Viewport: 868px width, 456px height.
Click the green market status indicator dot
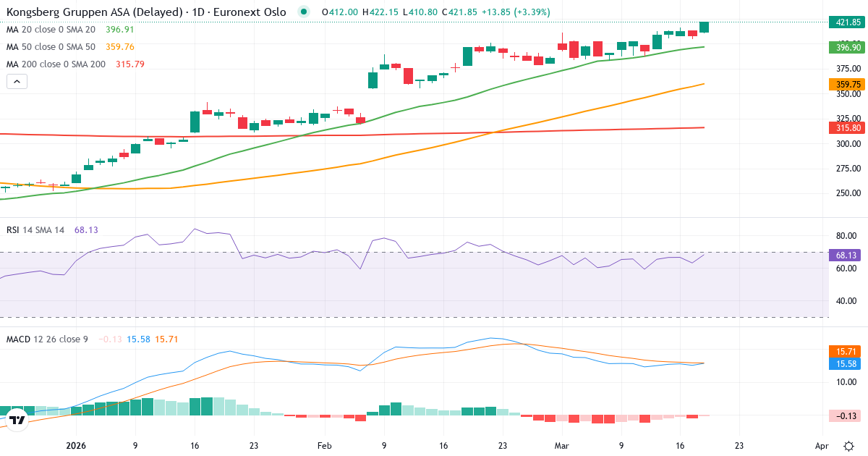point(304,12)
